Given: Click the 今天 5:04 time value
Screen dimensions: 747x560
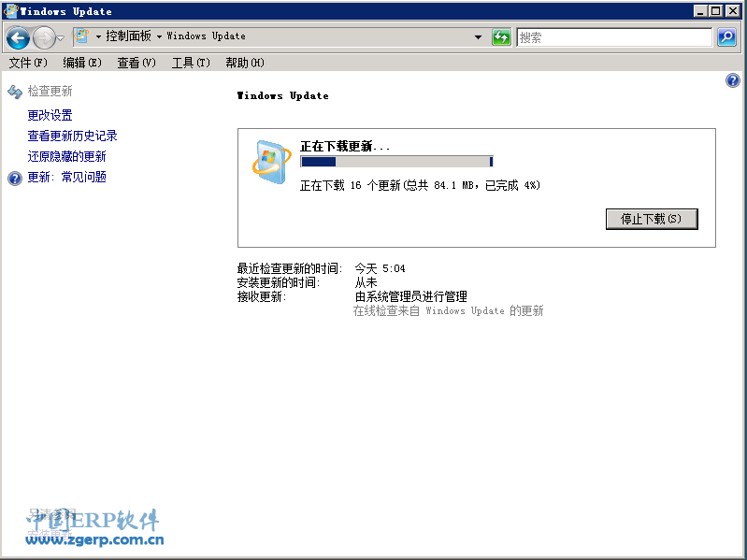Looking at the screenshot, I should (380, 268).
